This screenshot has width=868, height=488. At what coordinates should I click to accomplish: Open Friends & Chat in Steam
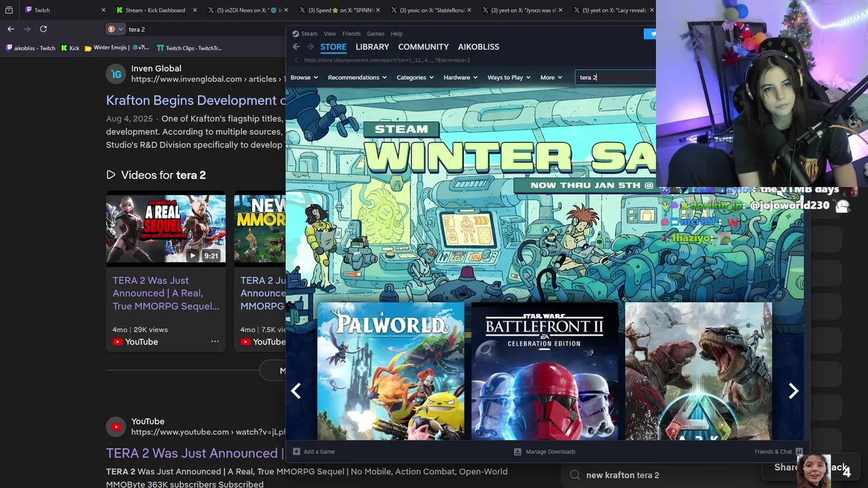(778, 451)
